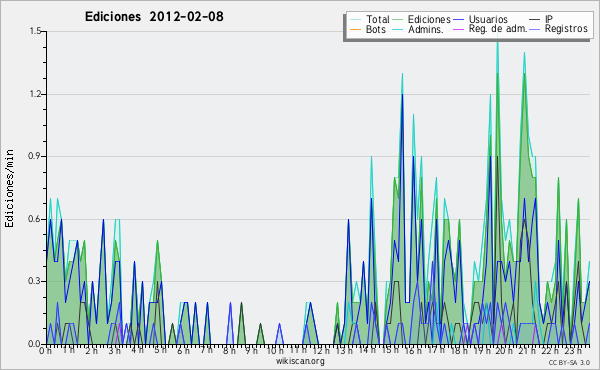Viewport: 600px width, 370px height.
Task: Click the 0 h x-axis tick label
Action: pos(45,350)
